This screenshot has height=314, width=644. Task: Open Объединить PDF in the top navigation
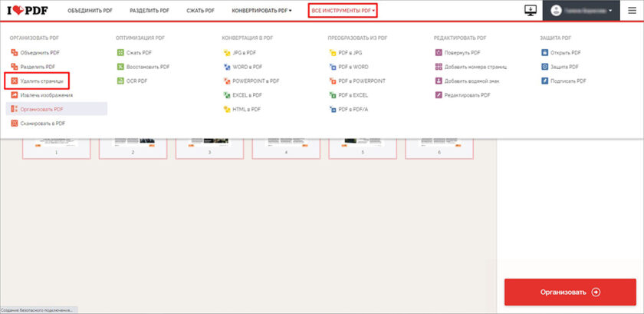click(90, 11)
